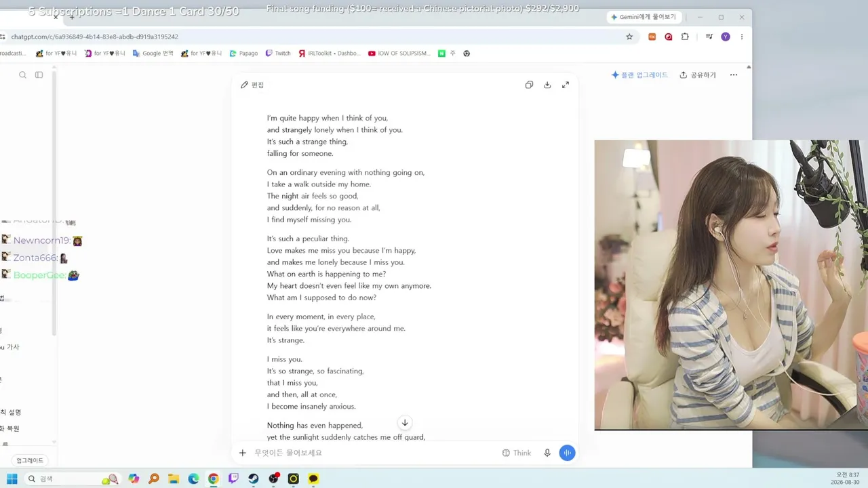Open Copilot from the taskbar
This screenshot has height=488, width=868.
point(134,479)
